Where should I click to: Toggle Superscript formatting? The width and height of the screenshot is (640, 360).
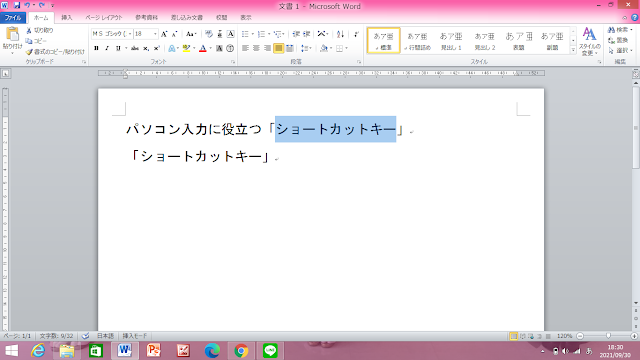(157, 48)
